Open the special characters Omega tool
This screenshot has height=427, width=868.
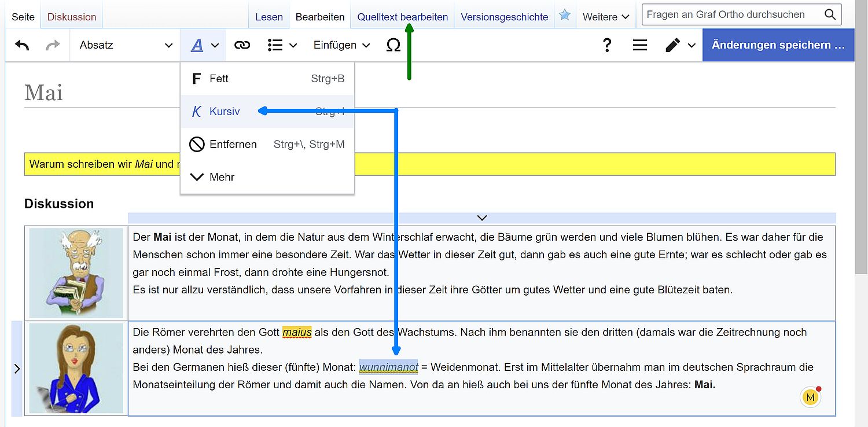click(x=393, y=45)
